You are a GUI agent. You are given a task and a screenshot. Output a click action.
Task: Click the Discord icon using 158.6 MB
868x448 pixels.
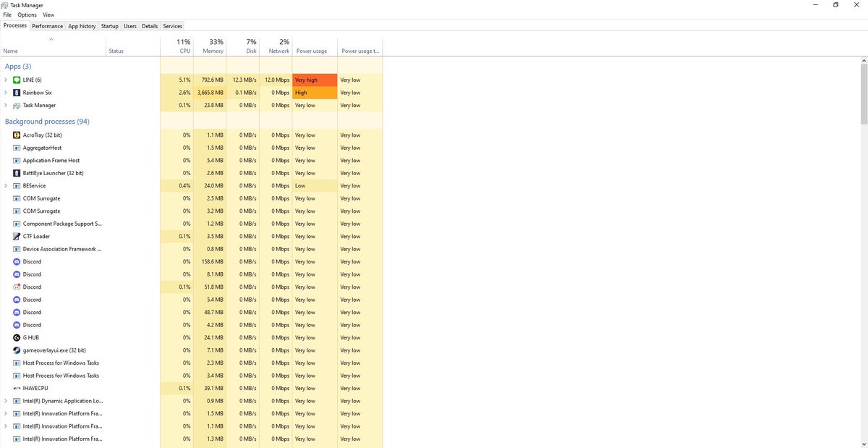pyautogui.click(x=17, y=262)
